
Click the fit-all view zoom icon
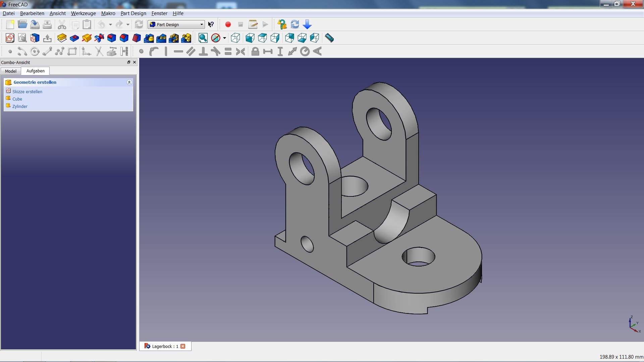(203, 38)
